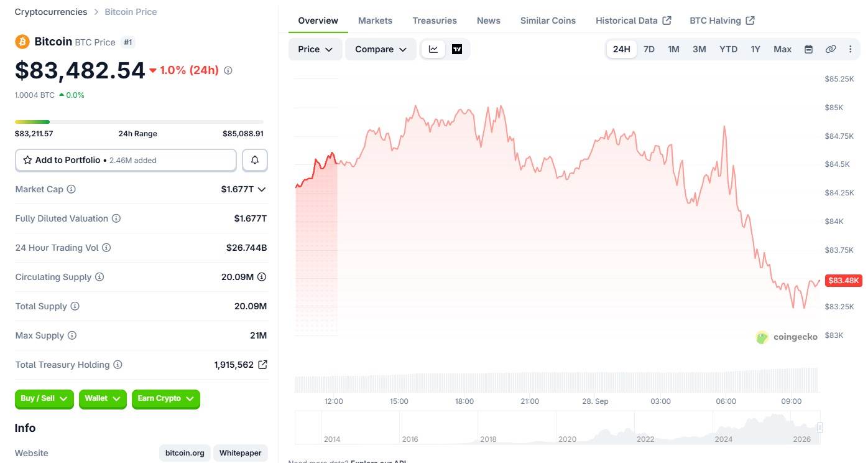Select the 1M time range

673,49
